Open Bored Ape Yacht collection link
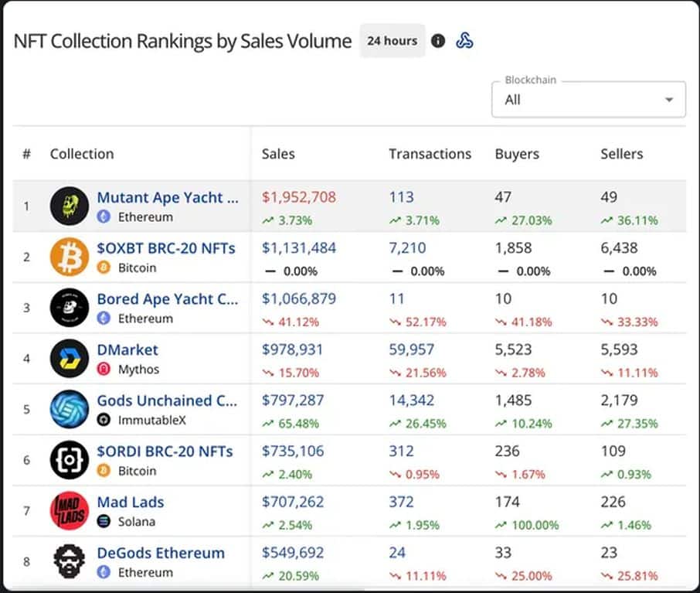Viewport: 700px width, 593px height. coord(168,298)
